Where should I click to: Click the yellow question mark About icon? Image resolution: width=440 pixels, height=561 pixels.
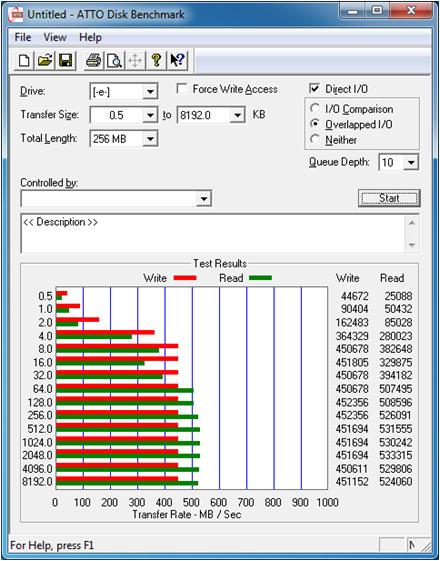pyautogui.click(x=156, y=60)
